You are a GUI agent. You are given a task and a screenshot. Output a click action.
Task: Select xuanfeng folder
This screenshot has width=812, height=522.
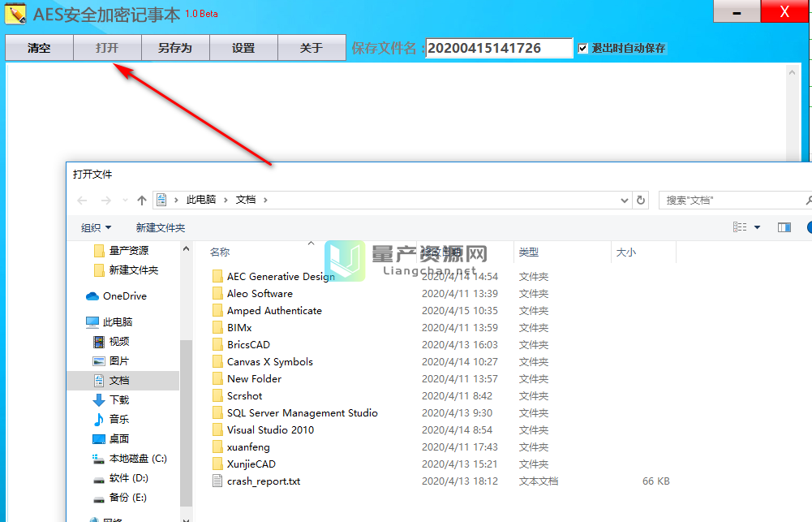(248, 447)
